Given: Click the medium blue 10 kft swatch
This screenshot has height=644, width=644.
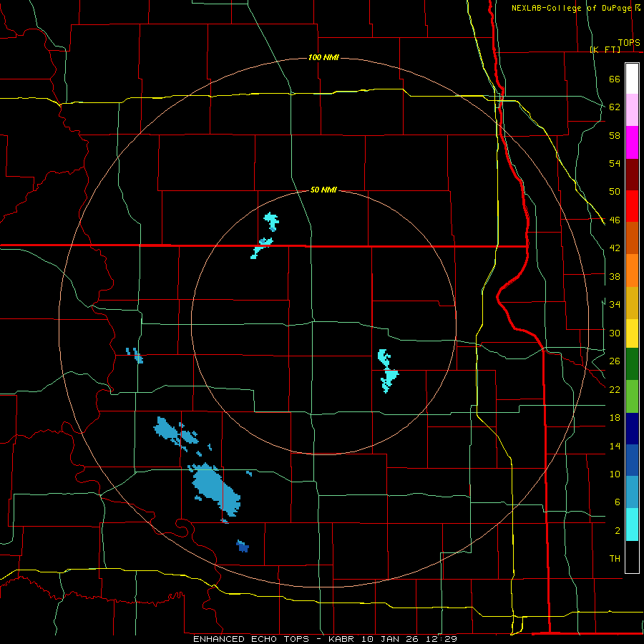Looking at the screenshot, I should pyautogui.click(x=632, y=460).
